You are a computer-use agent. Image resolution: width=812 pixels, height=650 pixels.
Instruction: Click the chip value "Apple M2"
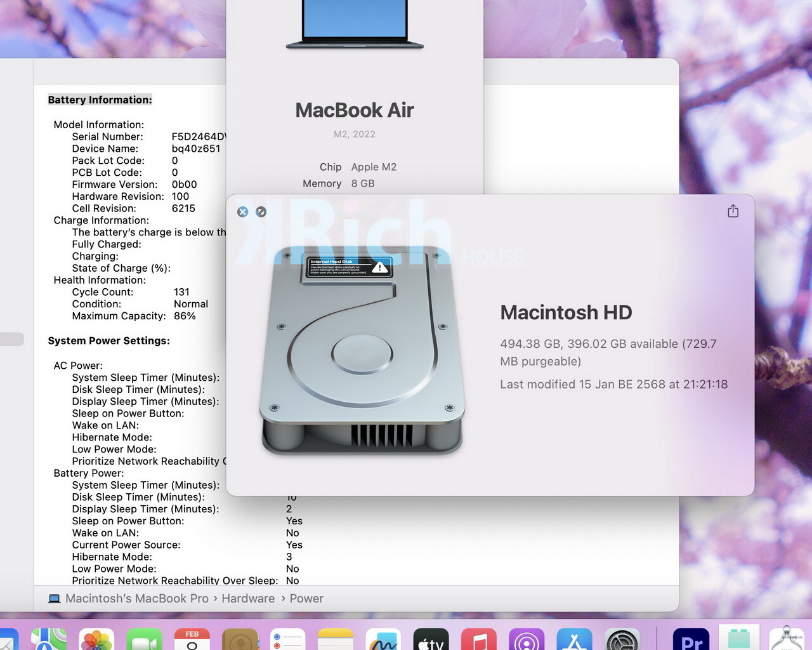click(374, 167)
